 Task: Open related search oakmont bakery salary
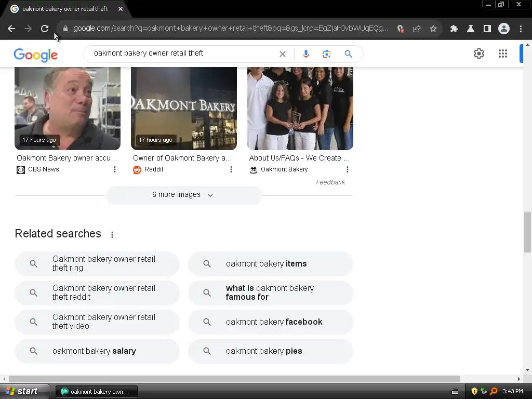pos(97,351)
